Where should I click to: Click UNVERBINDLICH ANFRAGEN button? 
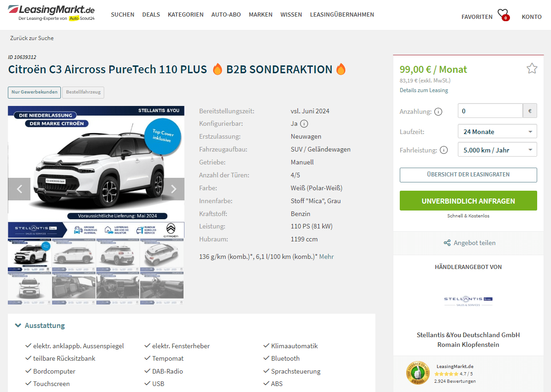(468, 201)
